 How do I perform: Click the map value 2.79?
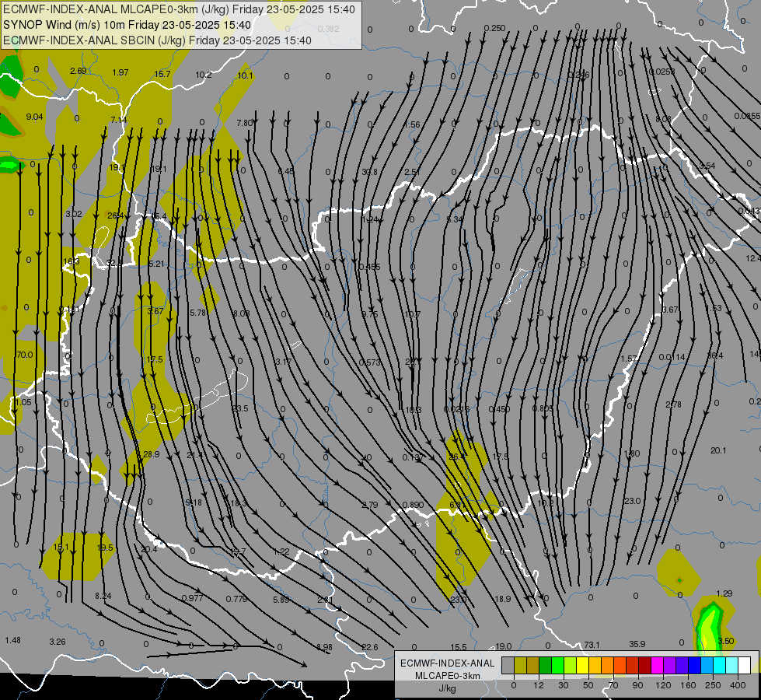370,505
